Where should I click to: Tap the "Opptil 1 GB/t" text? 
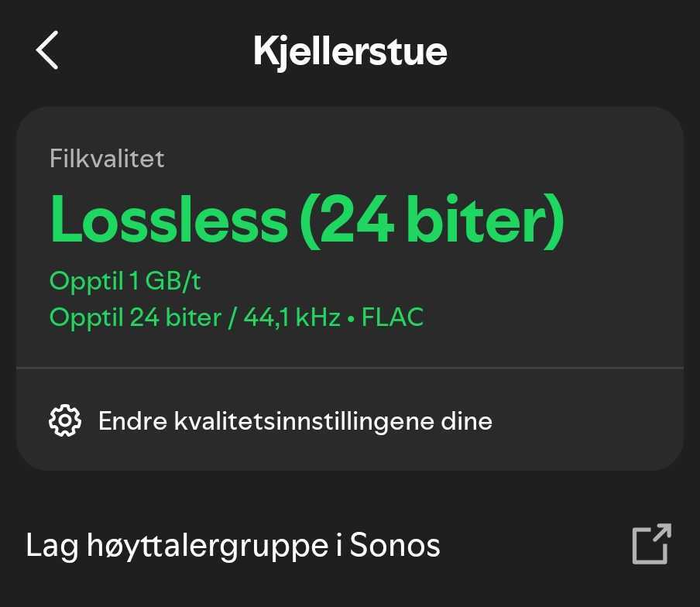125,280
